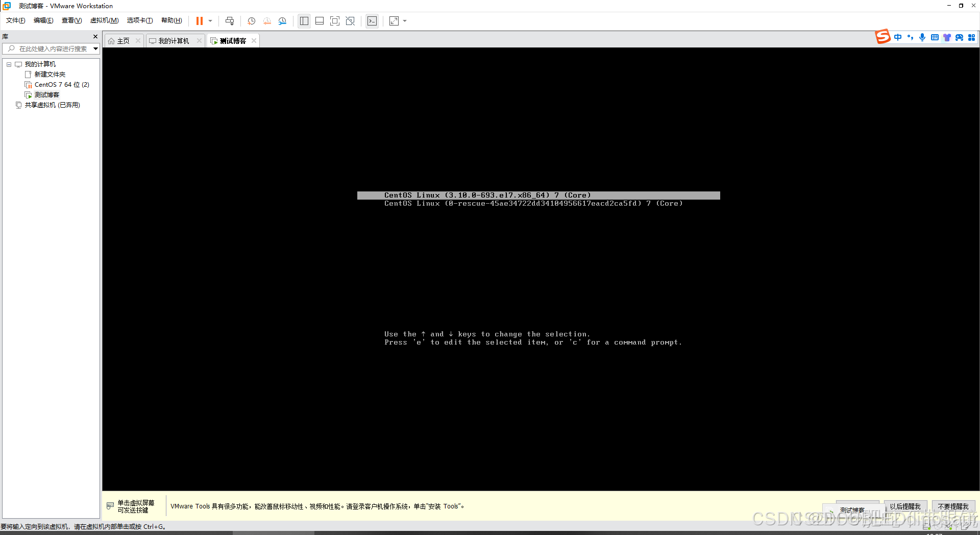This screenshot has width=980, height=535.
Task: Switch to Unity mode icon
Action: (350, 21)
